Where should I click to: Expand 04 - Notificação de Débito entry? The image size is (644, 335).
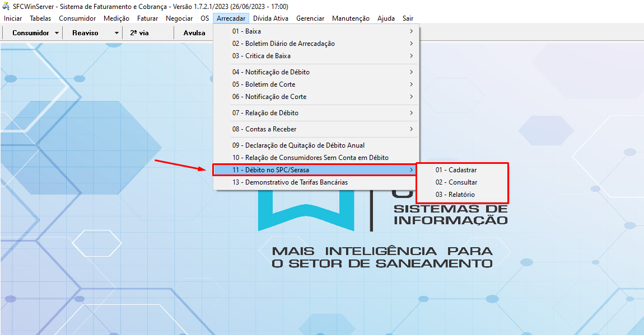(x=277, y=72)
